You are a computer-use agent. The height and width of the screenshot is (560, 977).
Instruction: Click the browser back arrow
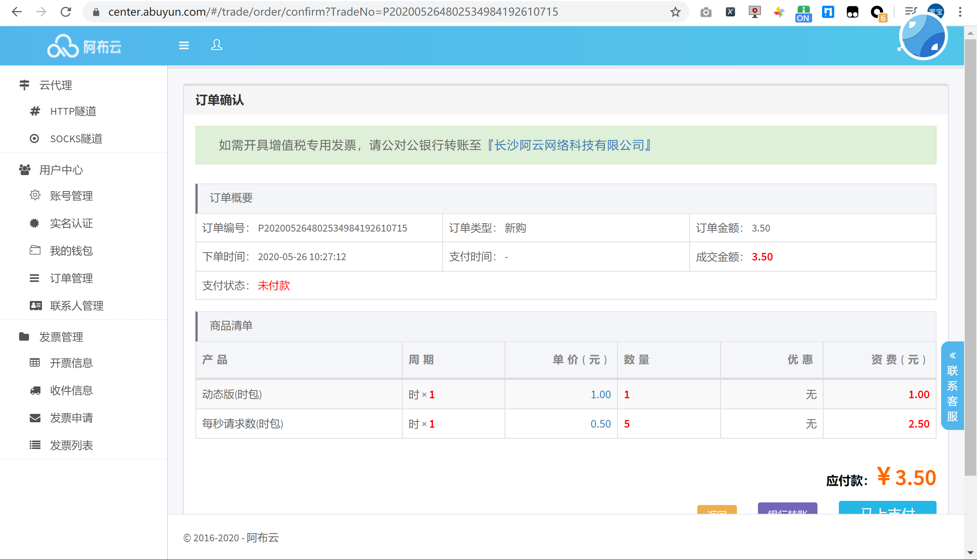[x=16, y=12]
